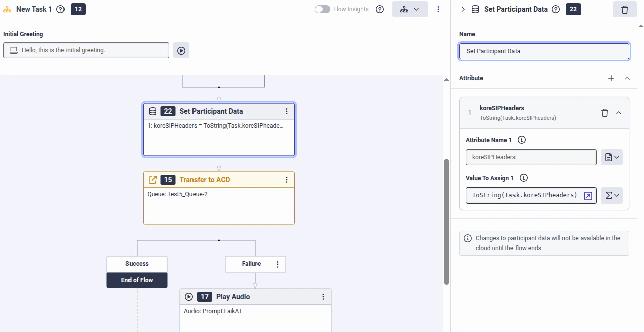Play audio preview on the Play Audio node
This screenshot has height=332, width=644.
click(x=188, y=296)
